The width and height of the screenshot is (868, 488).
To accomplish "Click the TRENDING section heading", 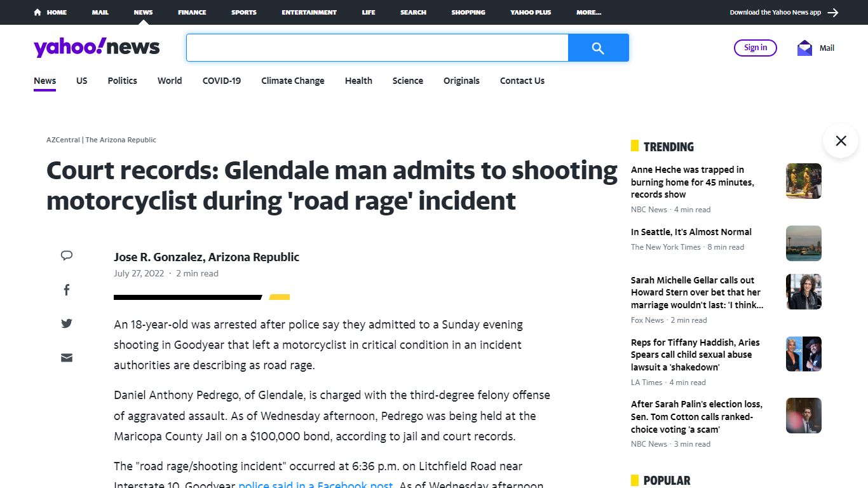I will pos(668,147).
